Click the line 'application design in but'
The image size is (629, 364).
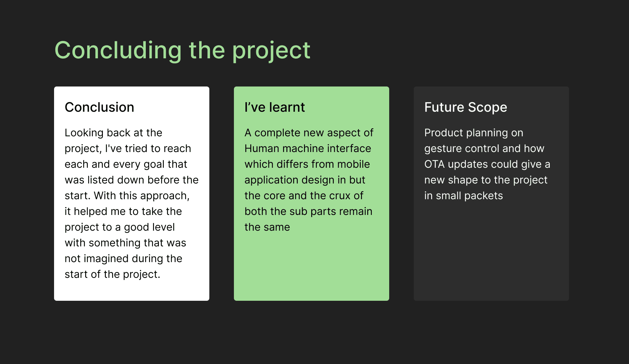305,180
